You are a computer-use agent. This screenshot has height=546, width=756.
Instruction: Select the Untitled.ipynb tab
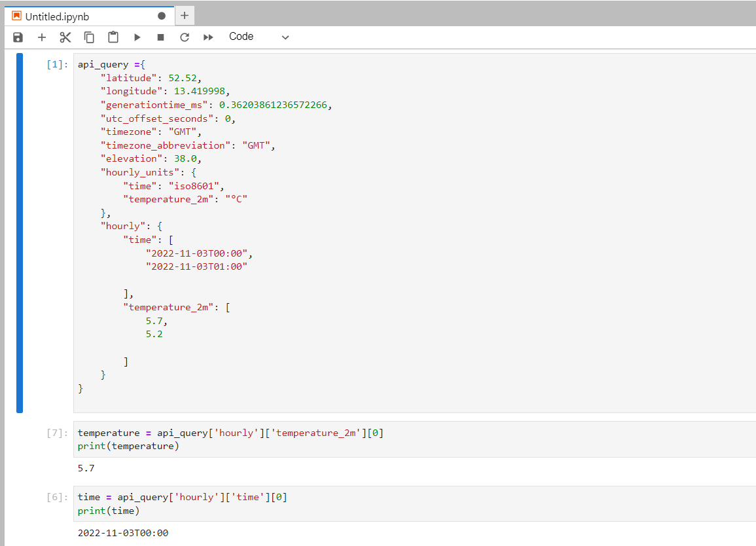click(88, 16)
